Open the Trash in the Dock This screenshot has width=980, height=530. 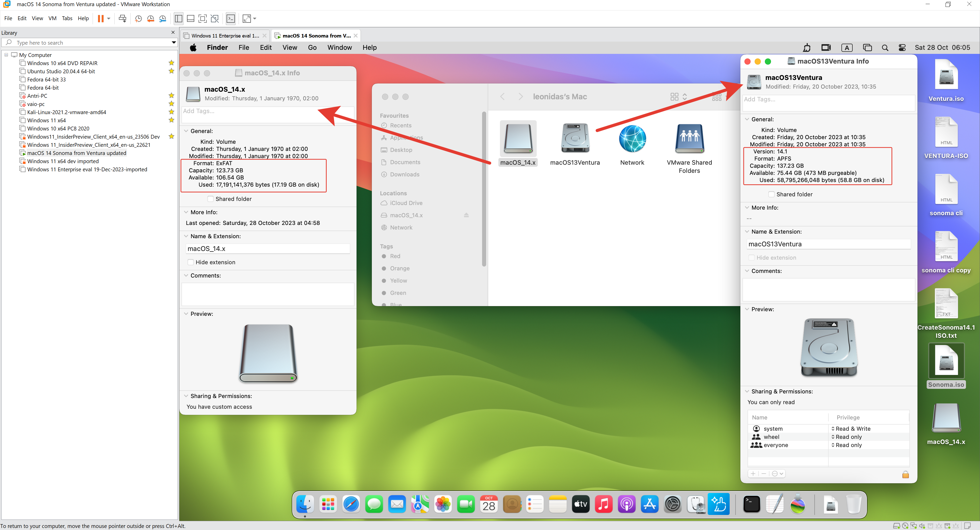pyautogui.click(x=854, y=504)
